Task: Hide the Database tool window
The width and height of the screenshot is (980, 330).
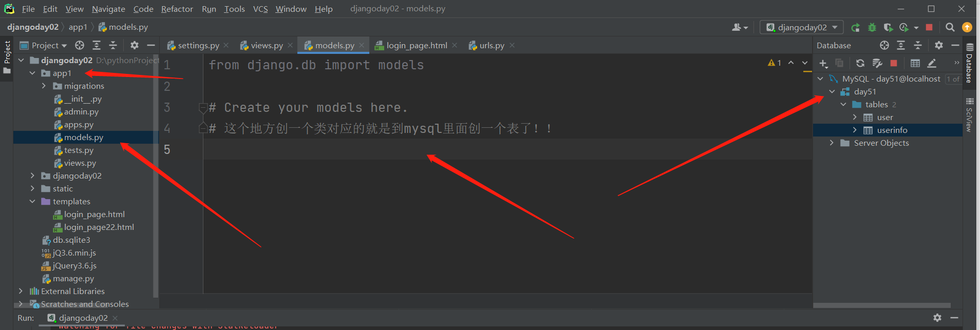Action: pyautogui.click(x=955, y=45)
